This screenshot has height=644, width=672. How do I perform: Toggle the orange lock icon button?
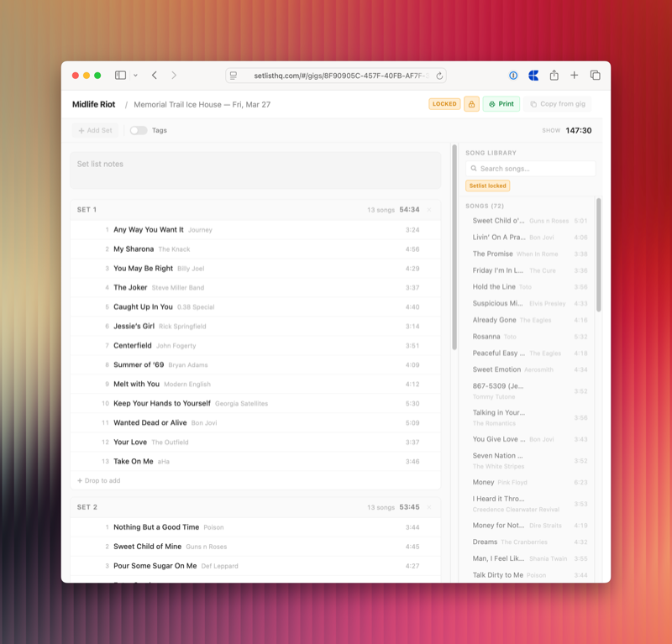pyautogui.click(x=471, y=104)
